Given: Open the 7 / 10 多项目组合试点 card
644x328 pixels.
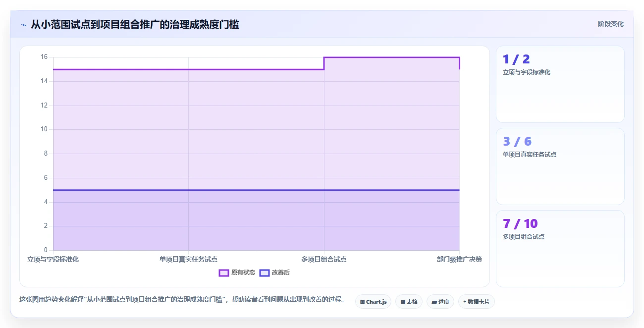Looking at the screenshot, I should click(x=560, y=249).
